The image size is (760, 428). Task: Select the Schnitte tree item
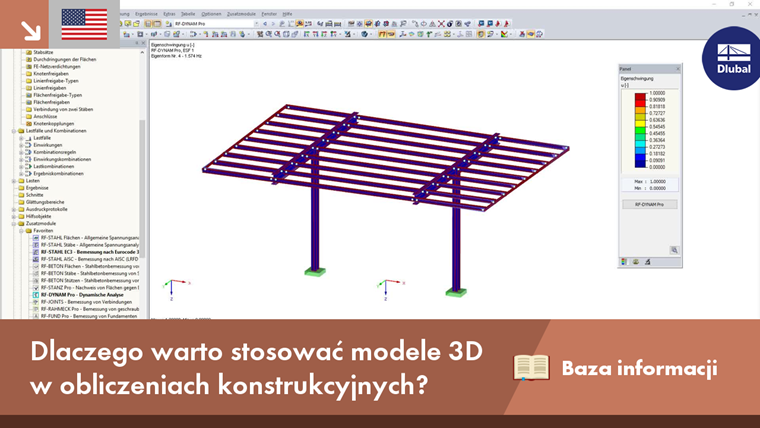pyautogui.click(x=34, y=195)
